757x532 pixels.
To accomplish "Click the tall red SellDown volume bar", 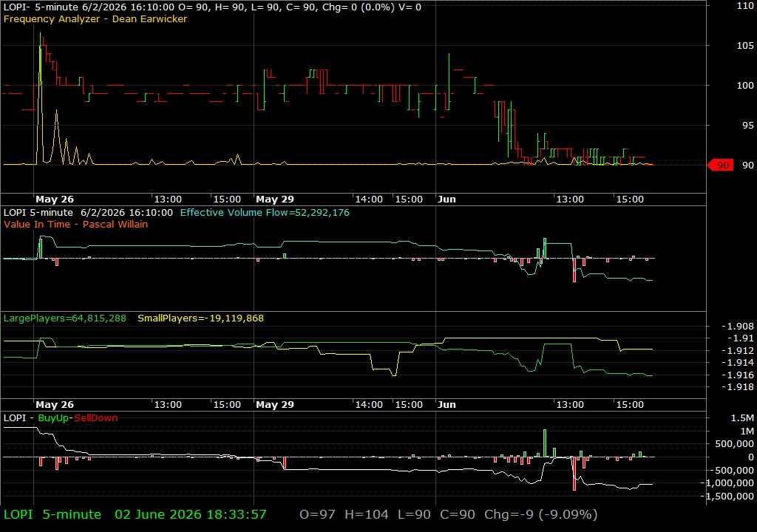I will point(574,474).
